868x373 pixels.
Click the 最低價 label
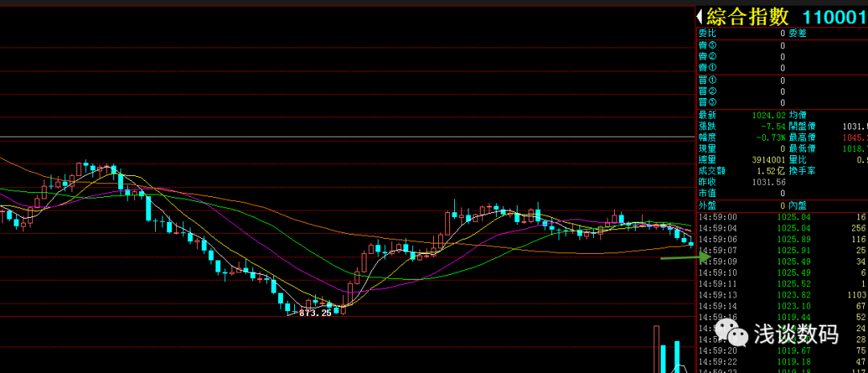tap(802, 149)
